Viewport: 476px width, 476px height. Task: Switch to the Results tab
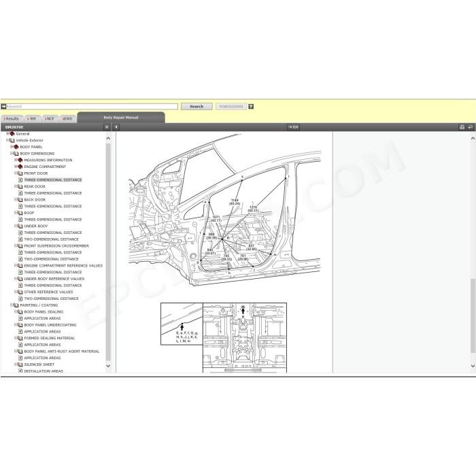click(12, 119)
